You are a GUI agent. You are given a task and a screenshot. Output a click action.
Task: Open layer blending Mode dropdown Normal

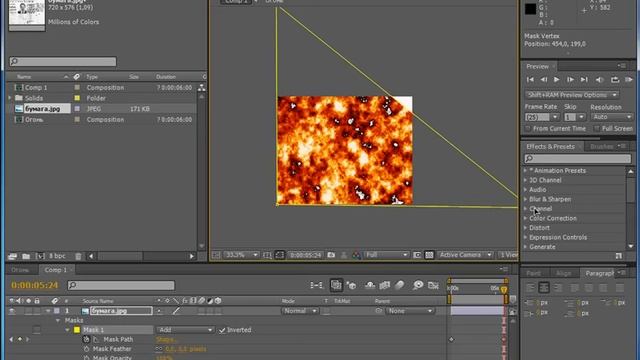(x=300, y=311)
